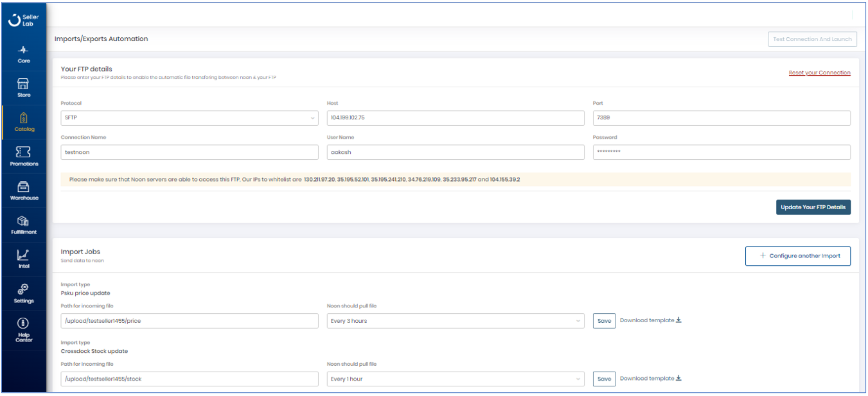Click the Seller Lab logo
Screen dimensions: 868x396
click(x=24, y=20)
